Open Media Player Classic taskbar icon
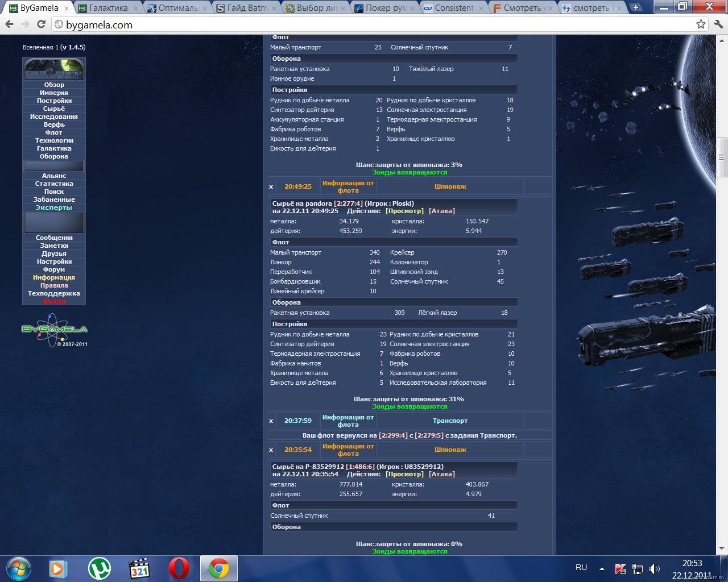Screen dimensions: 728x582 [x=139, y=568]
